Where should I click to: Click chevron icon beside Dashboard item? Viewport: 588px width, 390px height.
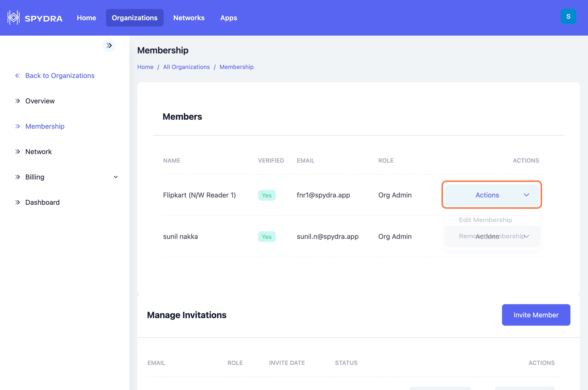point(17,202)
